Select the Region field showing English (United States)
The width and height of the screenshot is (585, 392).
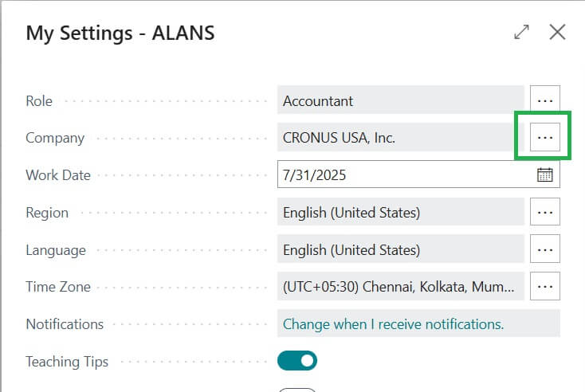click(x=400, y=213)
